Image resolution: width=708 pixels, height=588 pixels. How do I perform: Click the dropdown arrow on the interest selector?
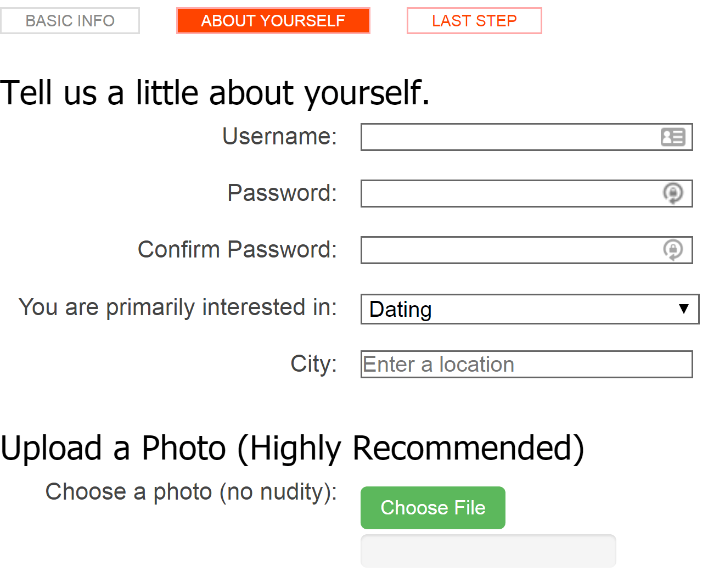683,309
